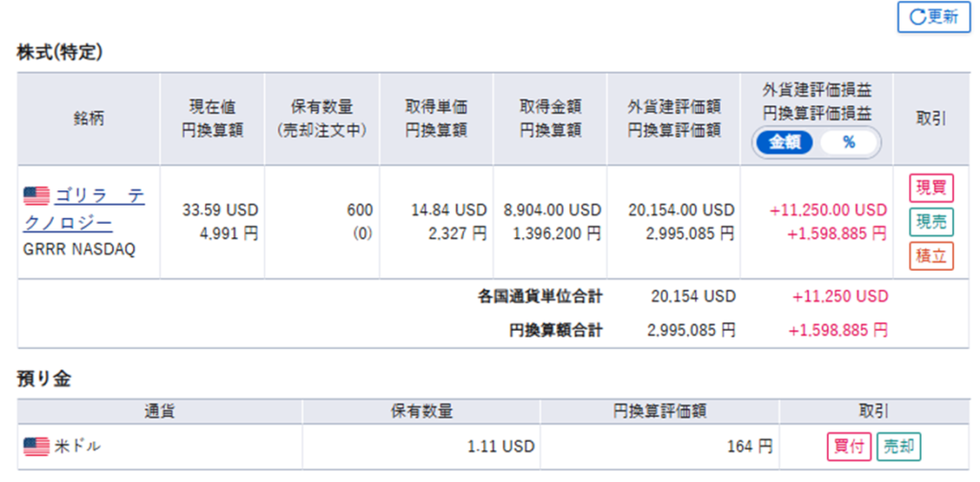Click the 現在値 円換算額 column header
The width and height of the screenshot is (980, 482).
211,119
